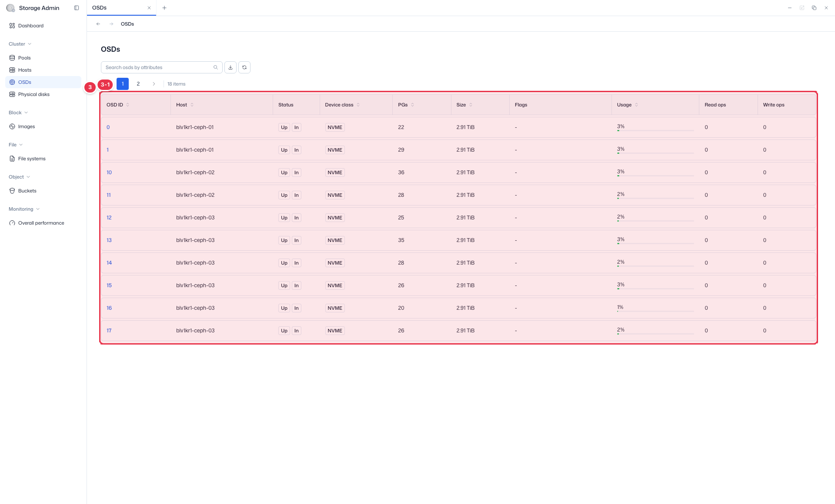This screenshot has width=835, height=504.
Task: Open the OSD 10 details link
Action: point(109,172)
